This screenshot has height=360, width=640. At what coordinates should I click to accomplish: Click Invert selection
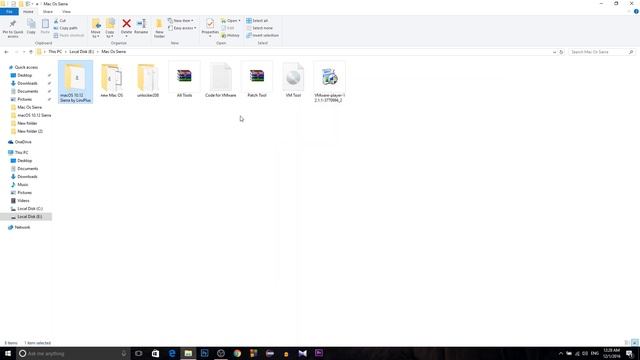[262, 36]
